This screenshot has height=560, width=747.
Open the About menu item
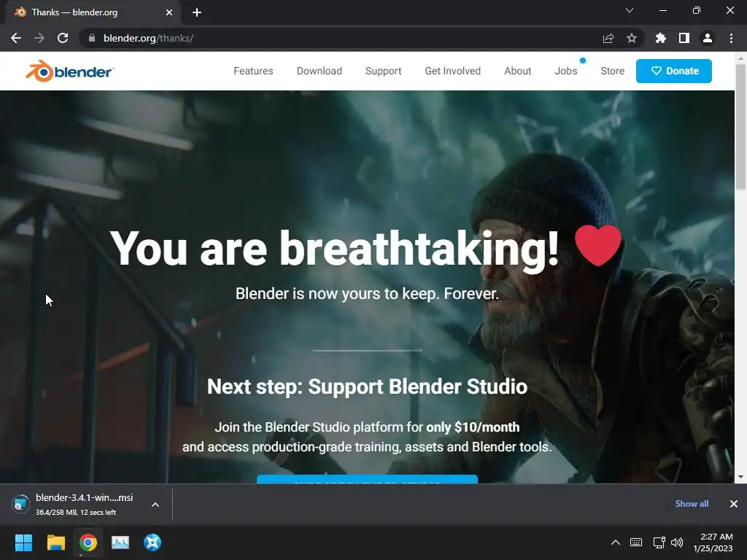point(517,71)
